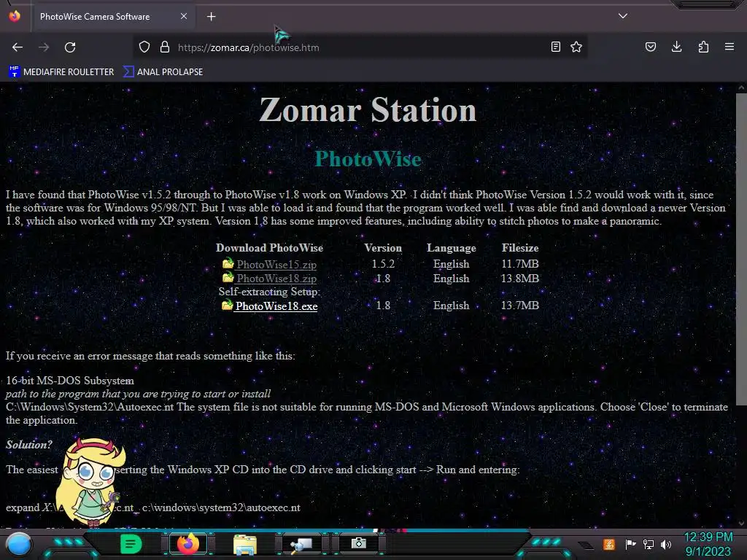Click the scrollbar down arrow
The height and width of the screenshot is (560, 747).
(741, 524)
